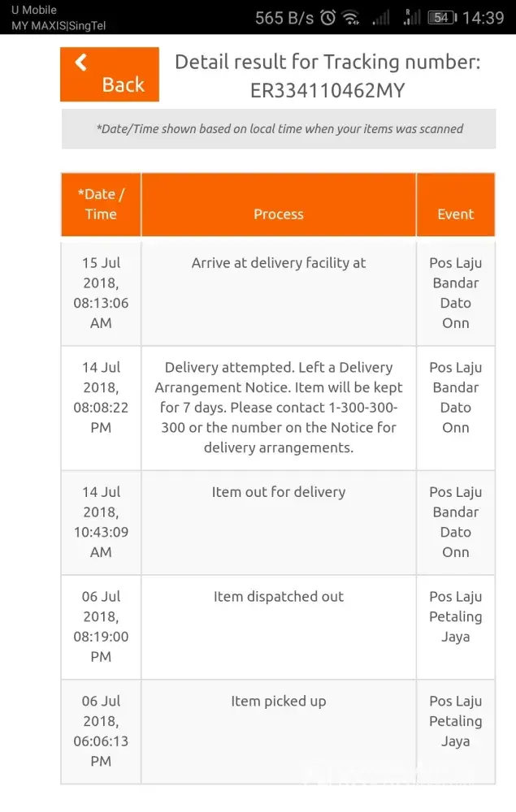516x812 pixels.
Task: Tap the battery level indicator
Action: click(x=442, y=17)
